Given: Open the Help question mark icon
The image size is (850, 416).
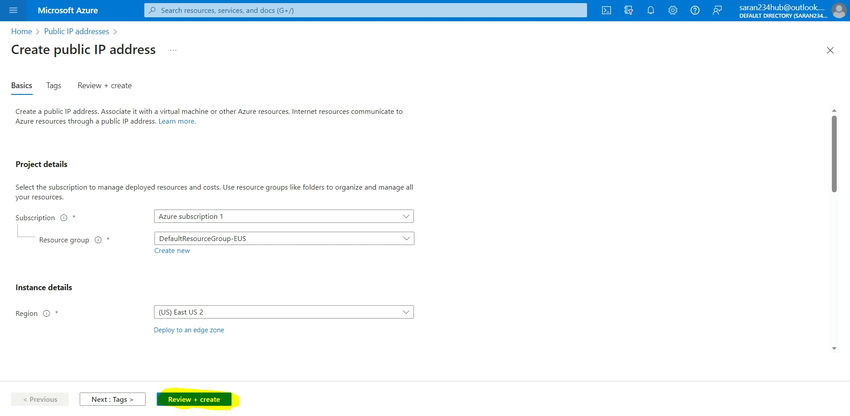Looking at the screenshot, I should coord(695,10).
